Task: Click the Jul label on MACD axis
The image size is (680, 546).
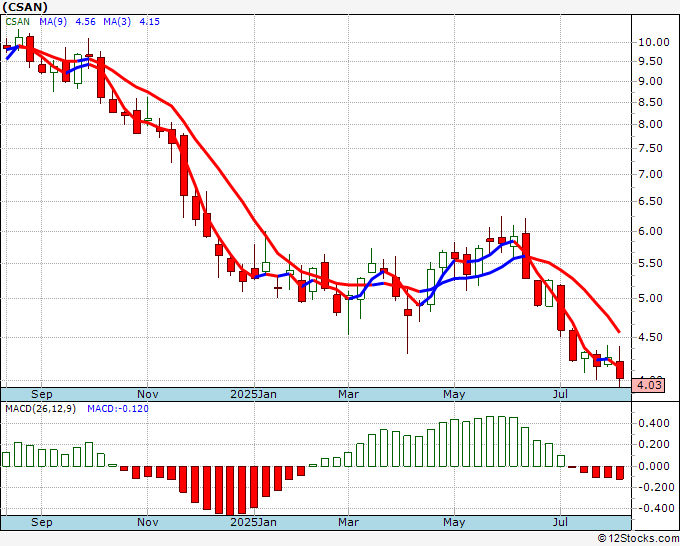Action: tap(560, 522)
